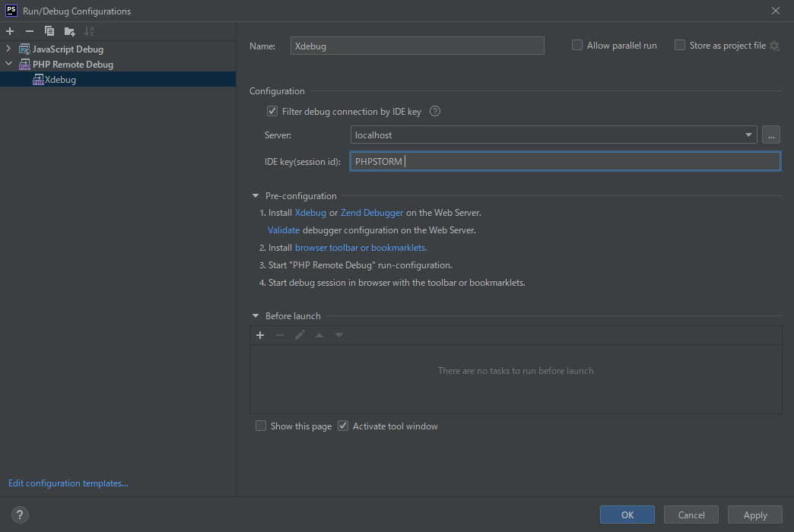Click the Remove Configuration minus icon
Viewport: 794px width, 532px height.
[x=30, y=31]
